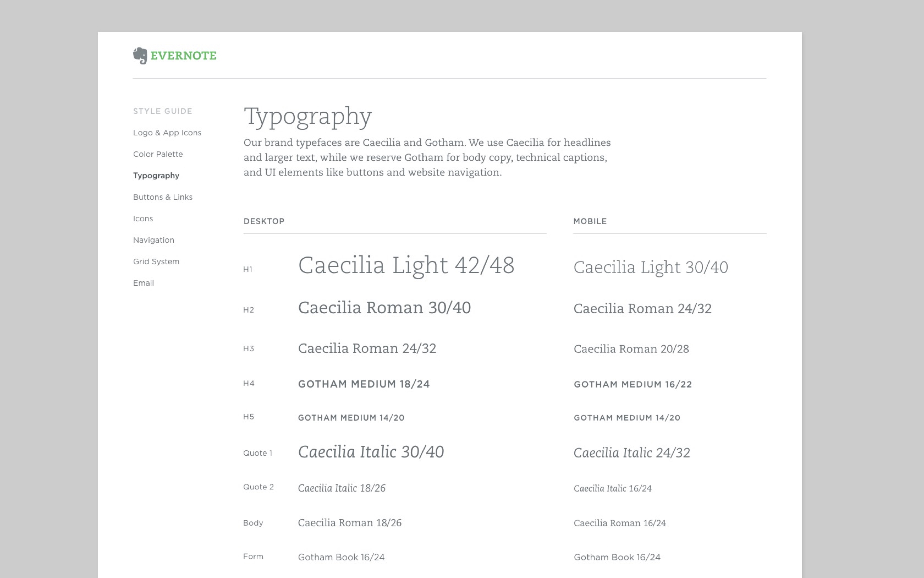Click the Form row label
Image resolution: width=924 pixels, height=578 pixels.
[x=253, y=557]
